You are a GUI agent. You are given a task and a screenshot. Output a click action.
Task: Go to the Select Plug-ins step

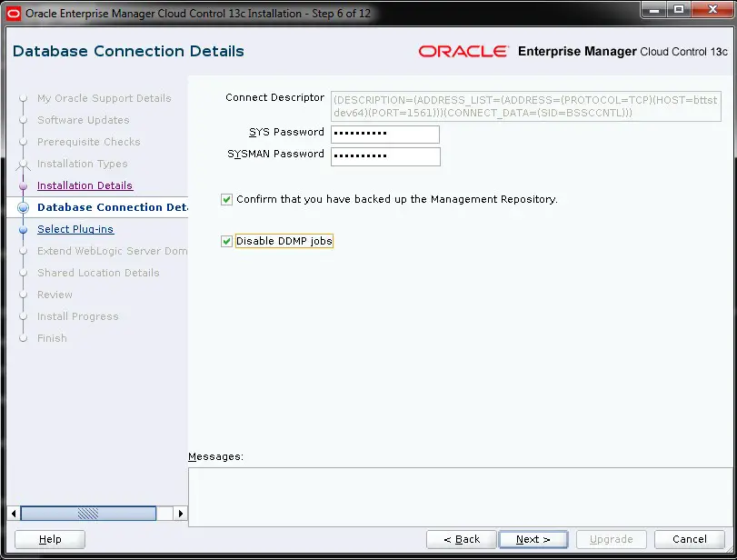coord(75,229)
